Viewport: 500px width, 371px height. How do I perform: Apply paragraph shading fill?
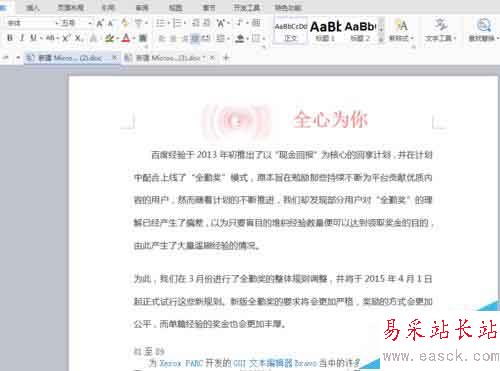pos(239,38)
